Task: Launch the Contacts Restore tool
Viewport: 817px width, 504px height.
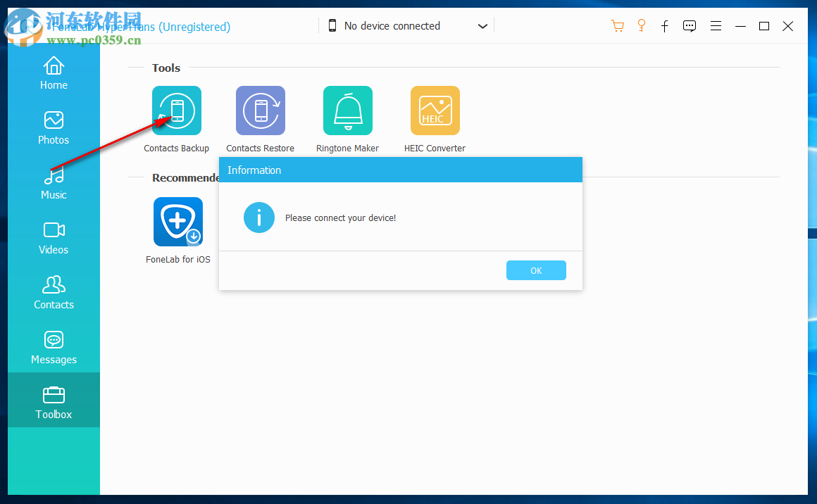Action: [x=260, y=111]
